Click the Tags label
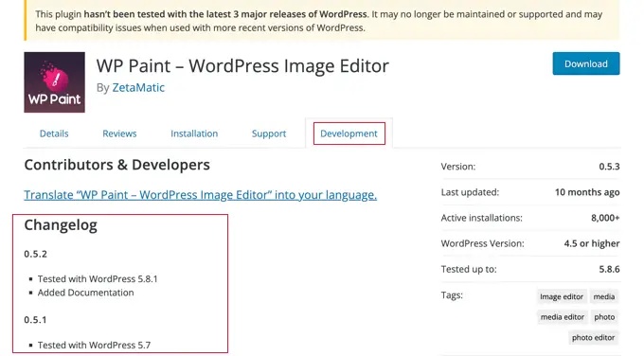This screenshot has width=644, height=356. tap(452, 295)
